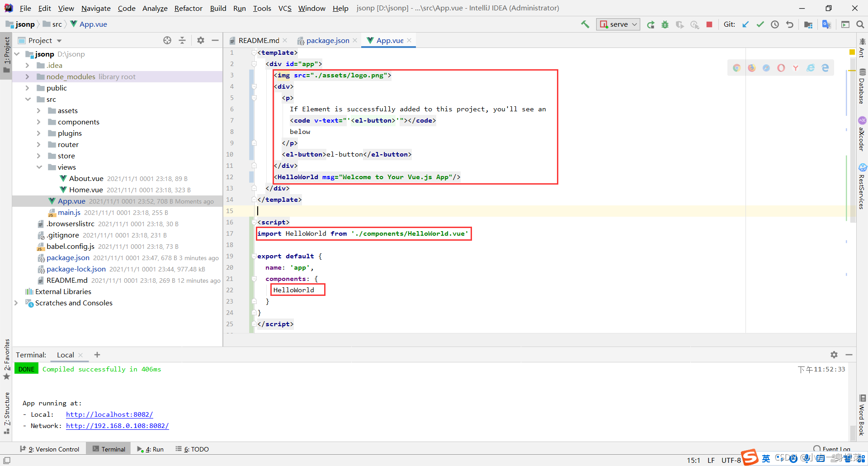Start debugging with the bug icon

click(665, 24)
